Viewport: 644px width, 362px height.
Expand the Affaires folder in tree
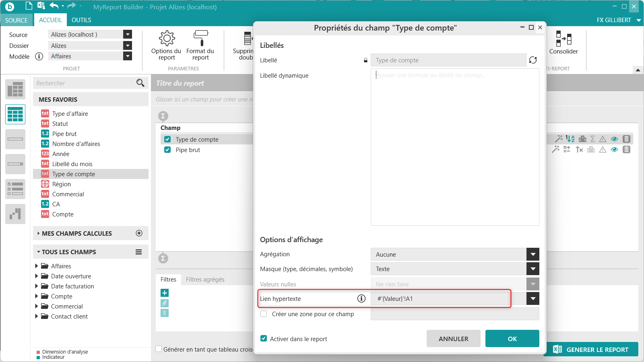pyautogui.click(x=37, y=266)
